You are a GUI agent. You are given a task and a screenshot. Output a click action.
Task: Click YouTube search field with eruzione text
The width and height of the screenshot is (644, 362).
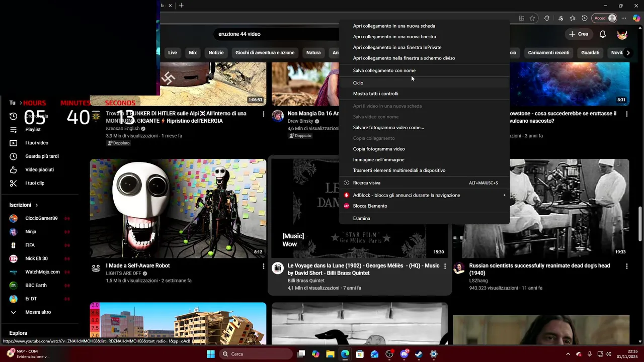click(277, 34)
